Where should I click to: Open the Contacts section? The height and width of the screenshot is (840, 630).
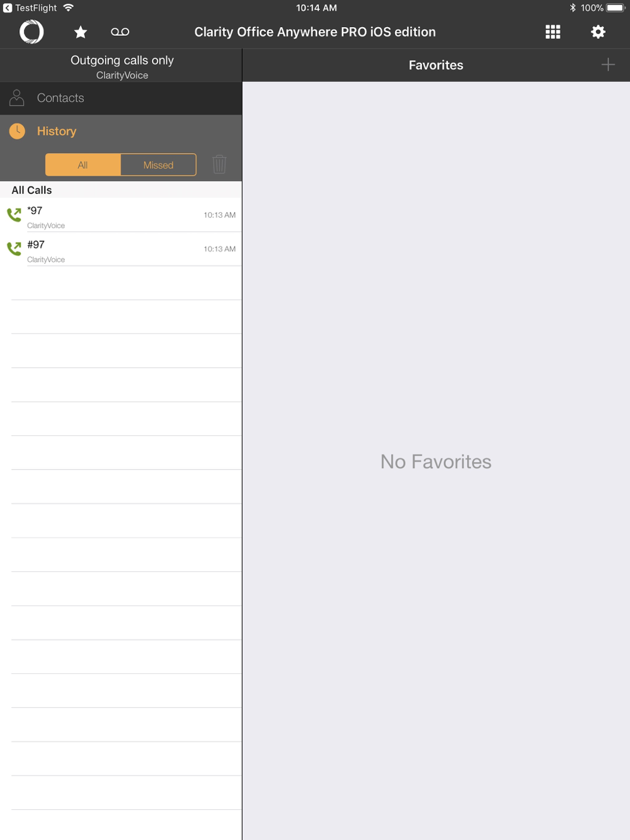[x=121, y=98]
